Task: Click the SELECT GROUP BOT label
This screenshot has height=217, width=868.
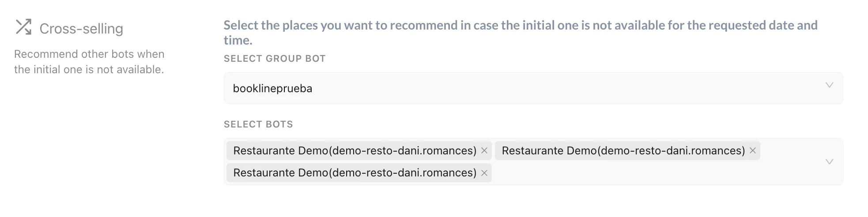Action: [275, 59]
